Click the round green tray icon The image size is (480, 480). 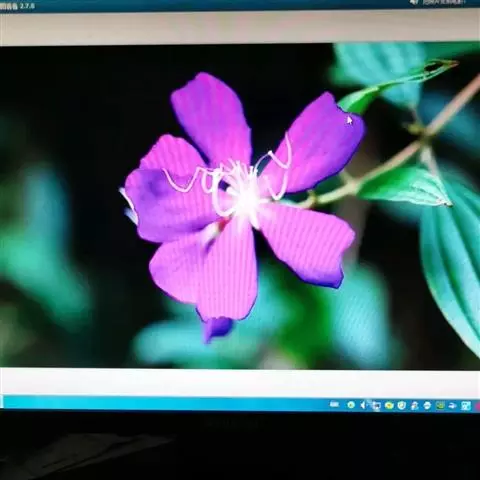pos(351,405)
